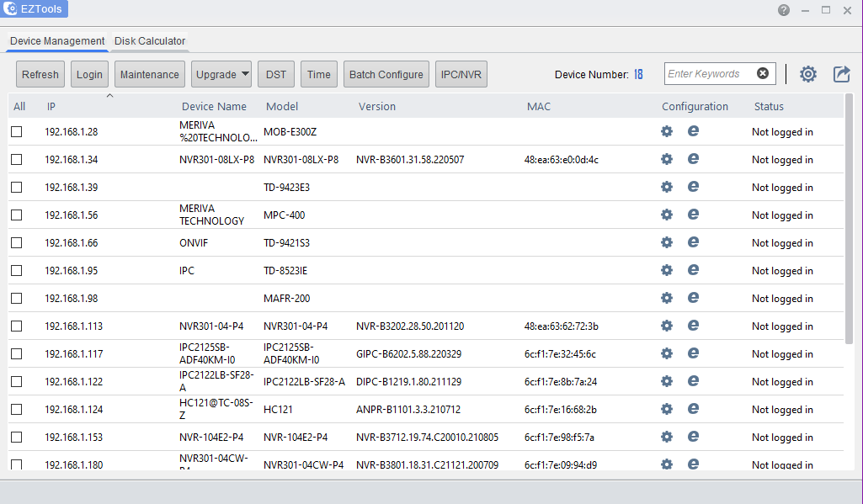
Task: Click the export icon in toolbar
Action: tap(842, 74)
